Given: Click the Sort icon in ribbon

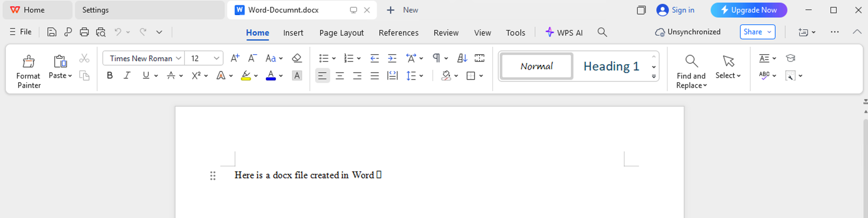Looking at the screenshot, I should click(462, 58).
